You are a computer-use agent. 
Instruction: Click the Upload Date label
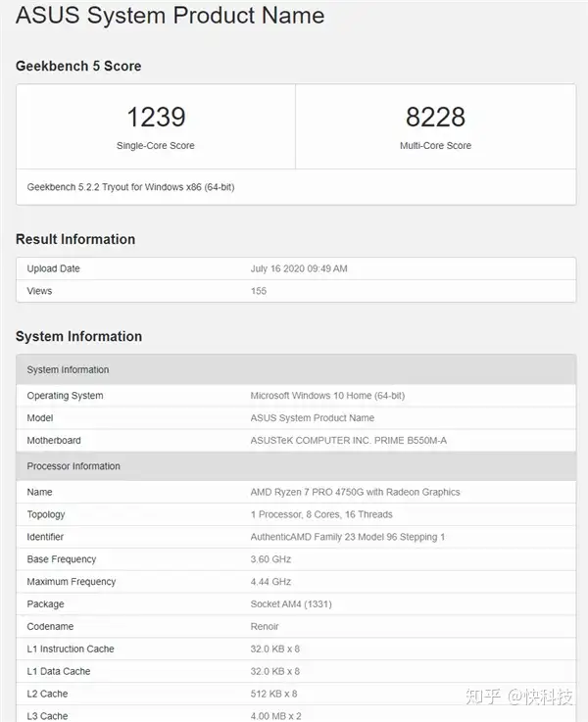click(x=54, y=268)
